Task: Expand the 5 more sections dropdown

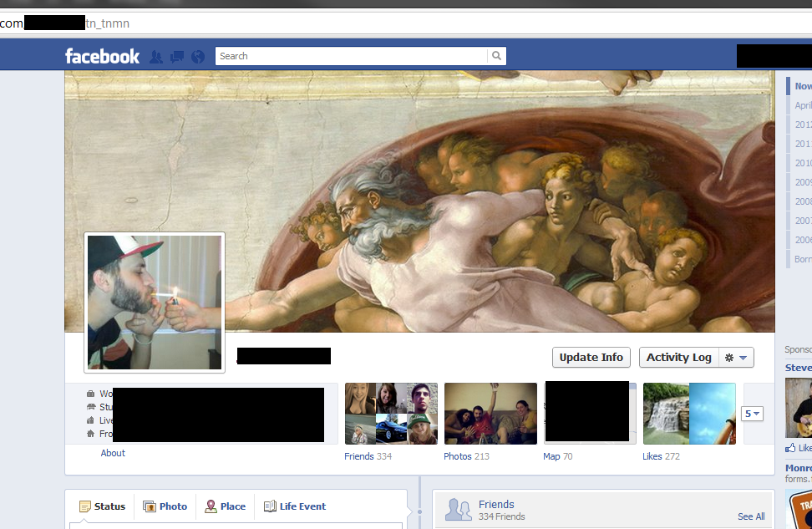Action: tap(752, 414)
